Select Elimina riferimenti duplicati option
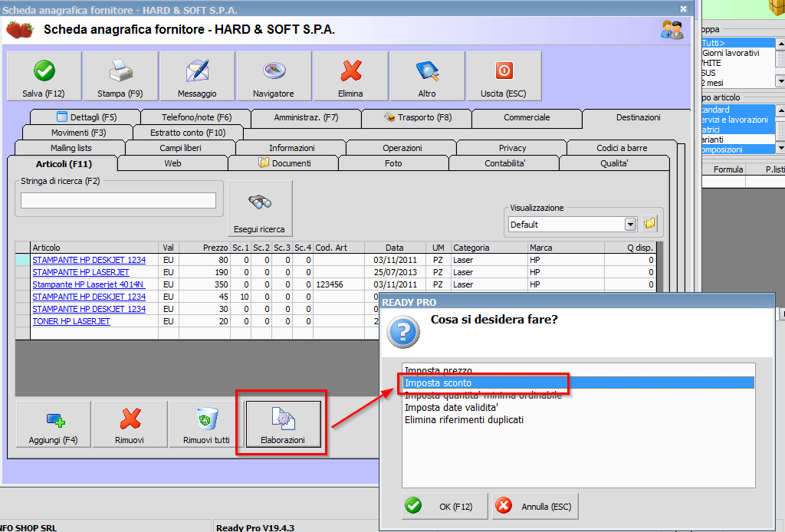The width and height of the screenshot is (785, 532). click(x=578, y=420)
